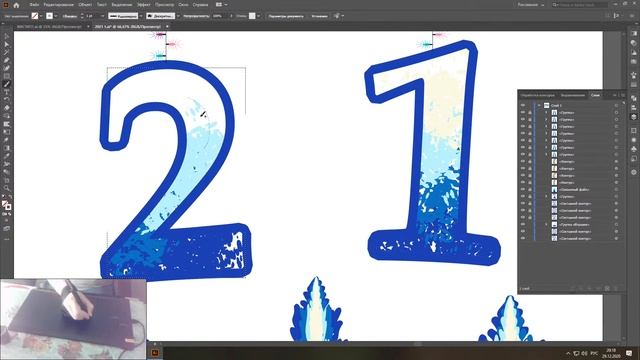Open the Рисование workspace switcher
This screenshot has width=640, height=360.
pyautogui.click(x=531, y=5)
